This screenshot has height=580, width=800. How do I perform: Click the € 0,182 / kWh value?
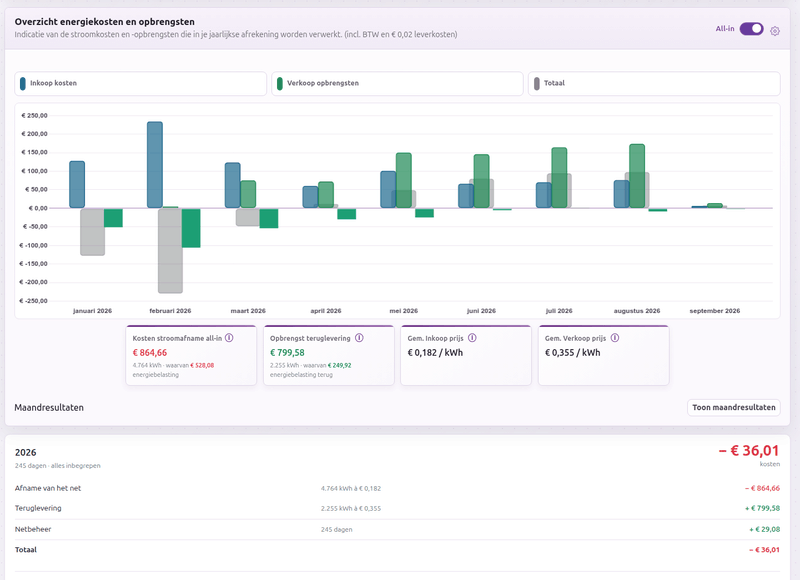pyautogui.click(x=435, y=352)
